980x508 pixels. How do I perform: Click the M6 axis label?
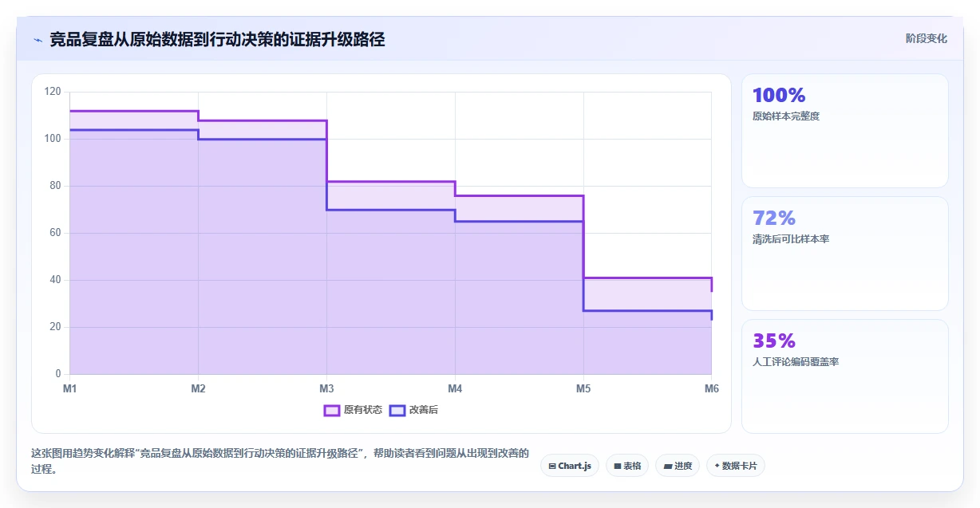click(711, 389)
